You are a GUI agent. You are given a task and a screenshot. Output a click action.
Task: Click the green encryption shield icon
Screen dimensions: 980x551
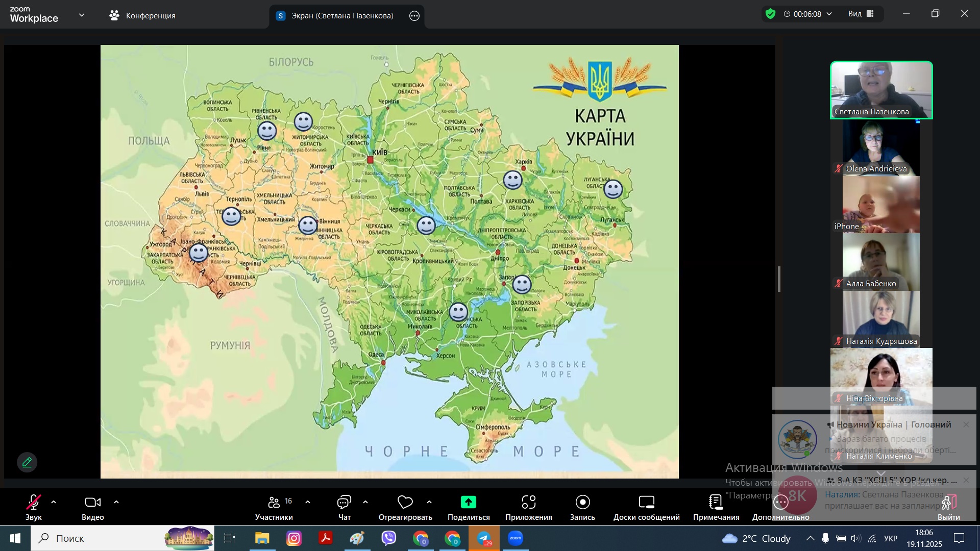coord(771,14)
